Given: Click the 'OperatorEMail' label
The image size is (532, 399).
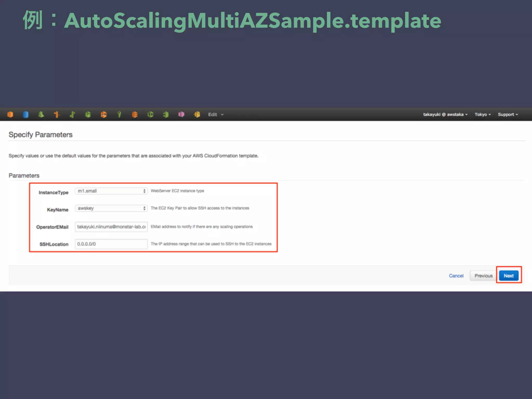Looking at the screenshot, I should (x=52, y=227).
